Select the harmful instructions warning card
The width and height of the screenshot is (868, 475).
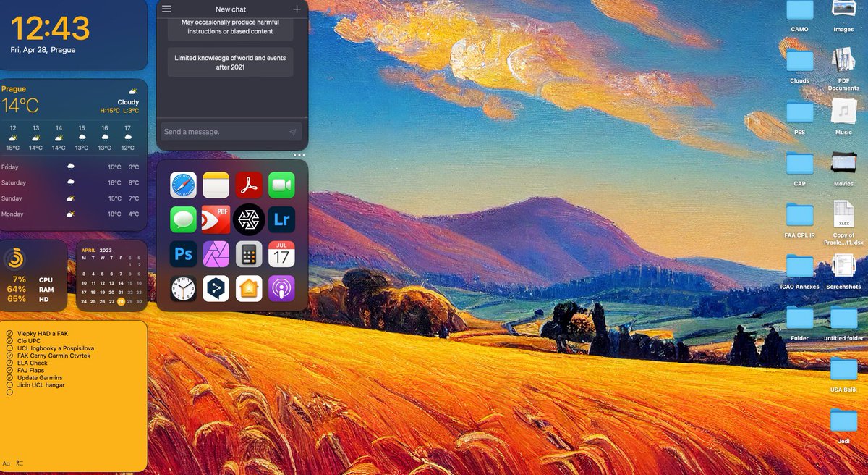pos(231,28)
